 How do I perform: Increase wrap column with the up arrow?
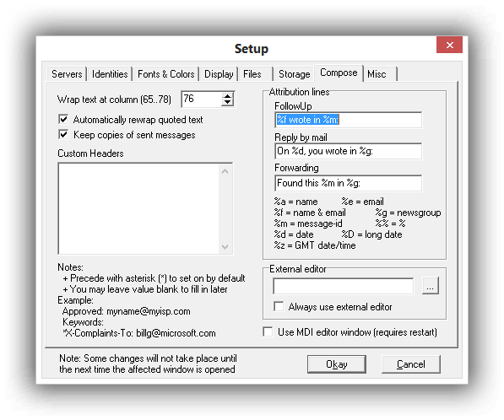(x=227, y=95)
